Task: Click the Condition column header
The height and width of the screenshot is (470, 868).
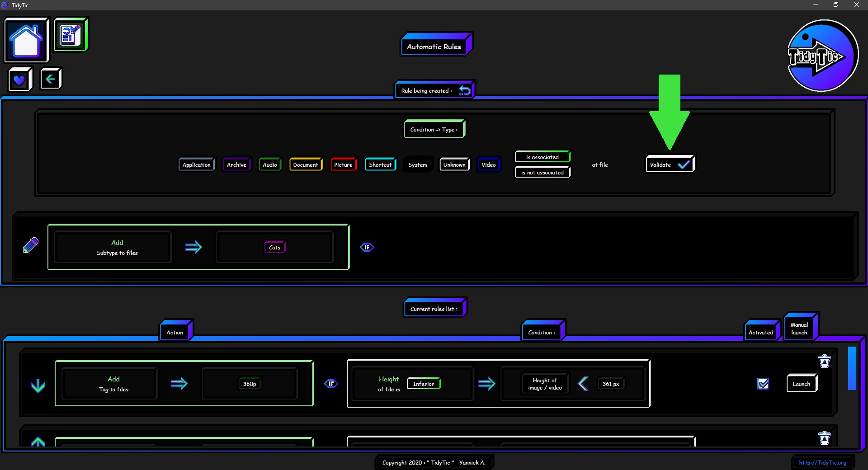Action: coord(542,331)
